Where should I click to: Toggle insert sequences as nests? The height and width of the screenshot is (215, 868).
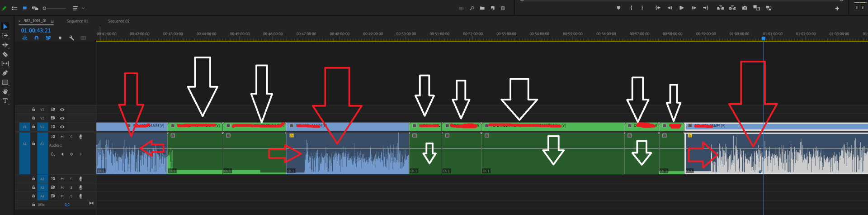tap(24, 38)
